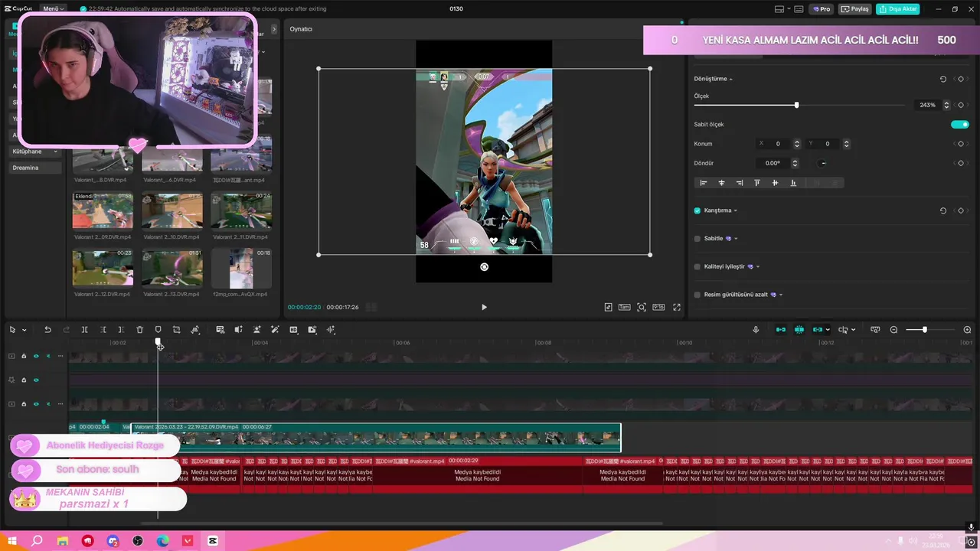Select the f2mp_com...AvQX.mp4 thumbnail
This screenshot has width=980, height=551.
pos(241,268)
